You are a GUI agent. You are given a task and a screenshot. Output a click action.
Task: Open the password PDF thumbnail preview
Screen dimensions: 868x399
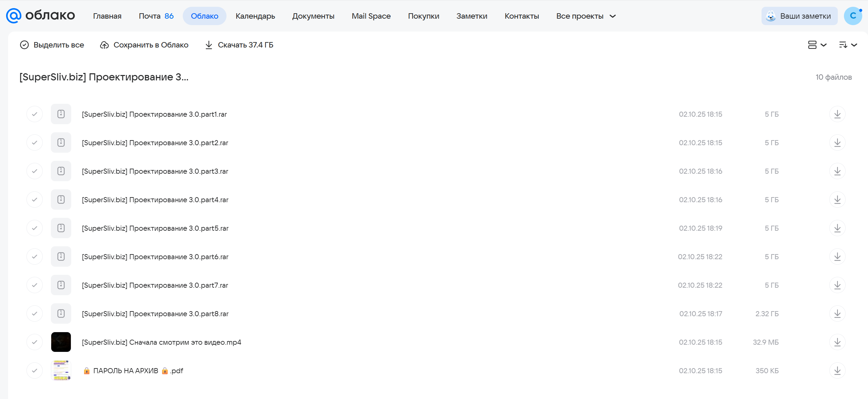[61, 370]
